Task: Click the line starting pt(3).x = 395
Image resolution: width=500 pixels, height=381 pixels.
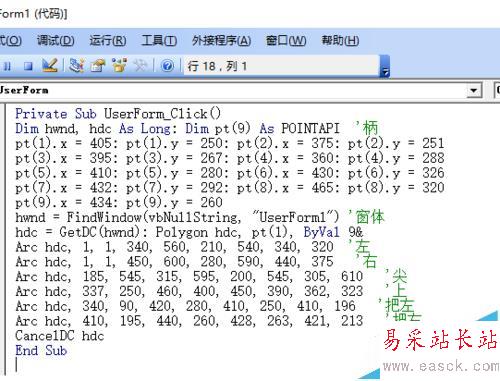Action: pyautogui.click(x=230, y=158)
